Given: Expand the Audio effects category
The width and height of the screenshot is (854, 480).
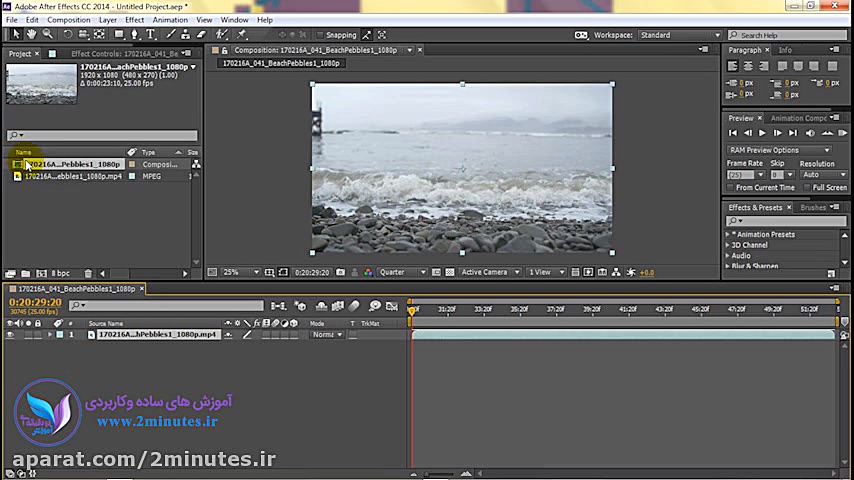Looking at the screenshot, I should click(x=728, y=256).
